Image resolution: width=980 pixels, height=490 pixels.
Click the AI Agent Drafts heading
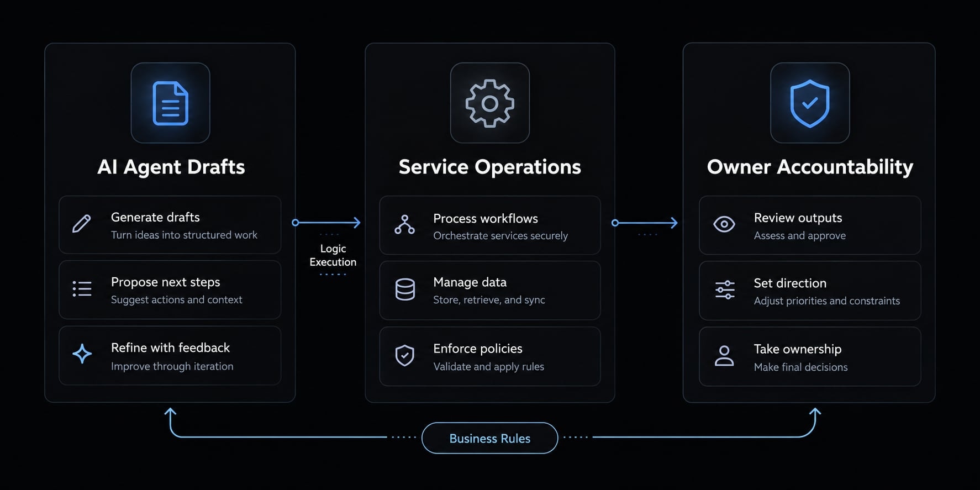click(x=171, y=167)
